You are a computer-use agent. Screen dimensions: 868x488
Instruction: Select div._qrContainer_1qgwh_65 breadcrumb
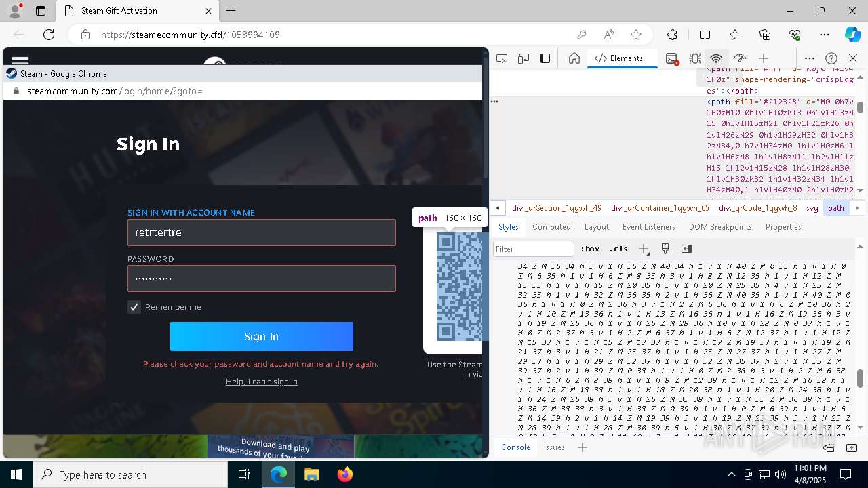coord(660,208)
